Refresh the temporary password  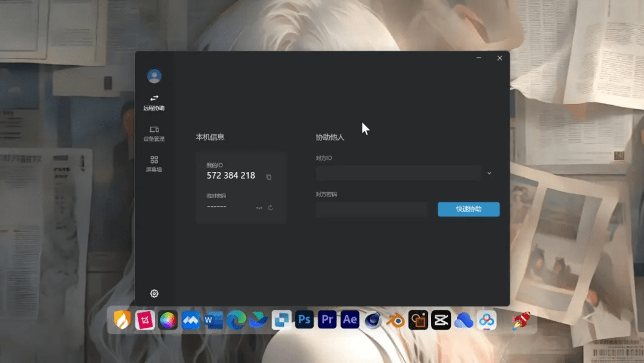click(x=271, y=207)
